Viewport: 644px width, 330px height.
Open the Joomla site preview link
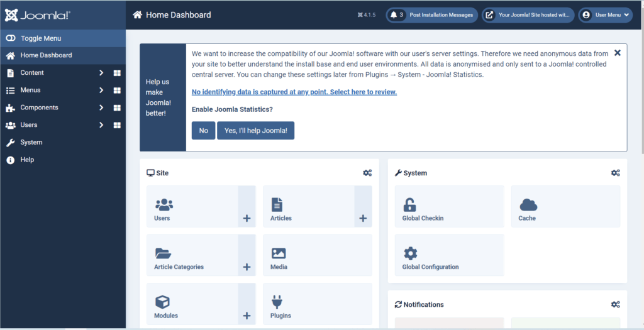point(528,15)
